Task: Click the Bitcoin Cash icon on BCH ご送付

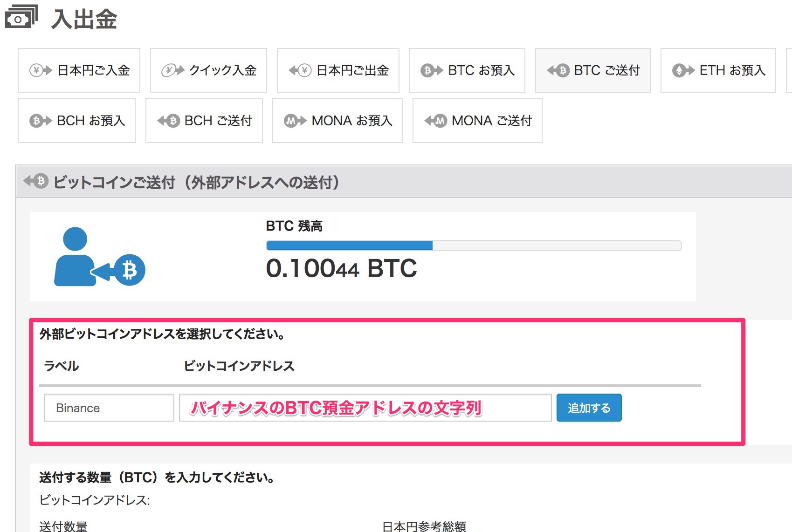Action: [168, 121]
